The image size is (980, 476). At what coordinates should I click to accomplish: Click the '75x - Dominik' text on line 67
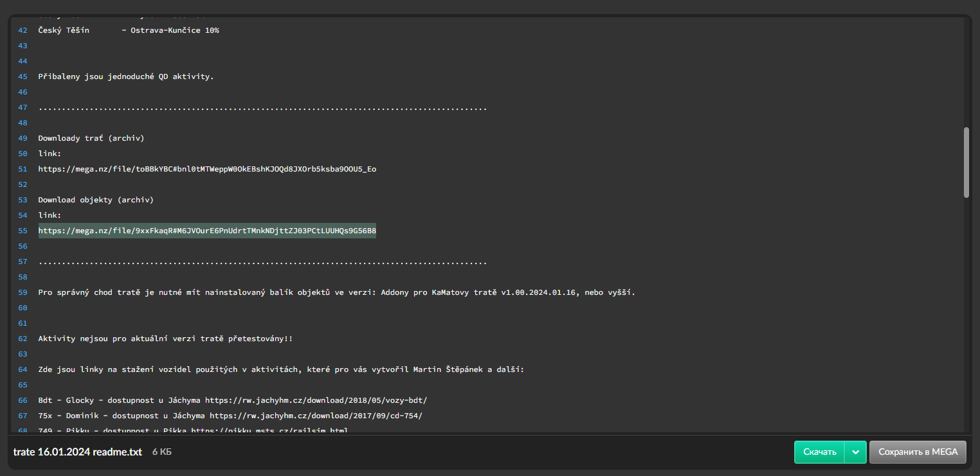point(68,416)
